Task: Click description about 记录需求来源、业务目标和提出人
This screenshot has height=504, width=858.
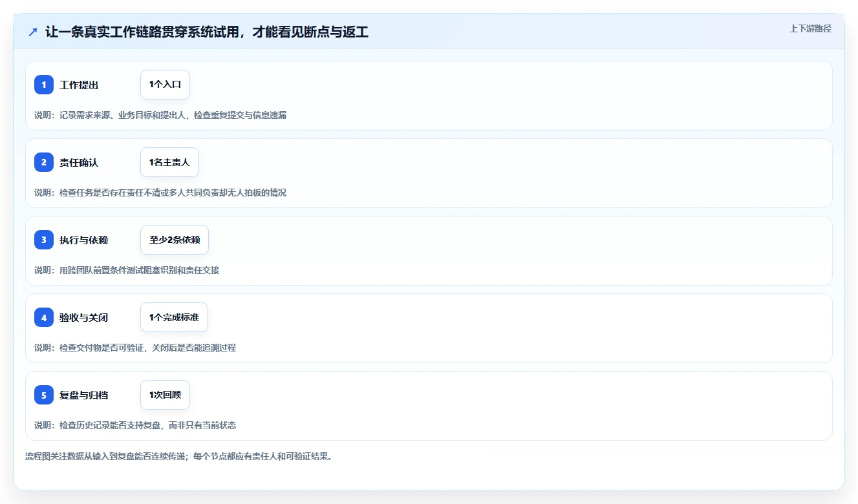Action: pos(160,115)
